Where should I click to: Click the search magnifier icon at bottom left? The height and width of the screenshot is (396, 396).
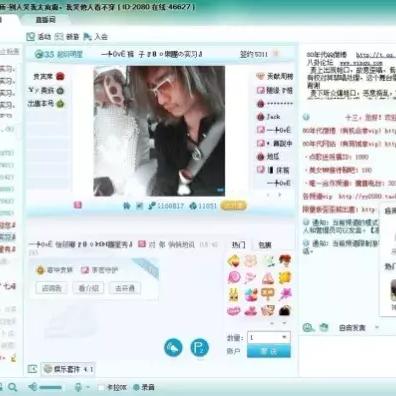click(x=12, y=387)
